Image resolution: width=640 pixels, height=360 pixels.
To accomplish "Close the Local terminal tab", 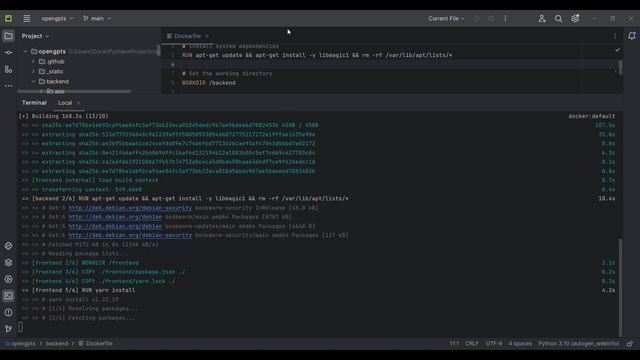I will click(x=79, y=103).
